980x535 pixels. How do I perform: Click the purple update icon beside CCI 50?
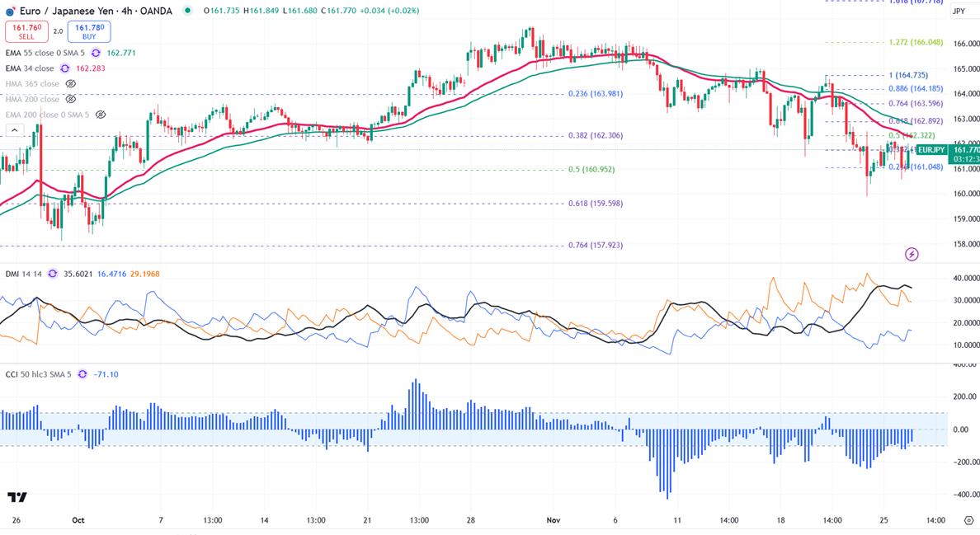coord(82,374)
